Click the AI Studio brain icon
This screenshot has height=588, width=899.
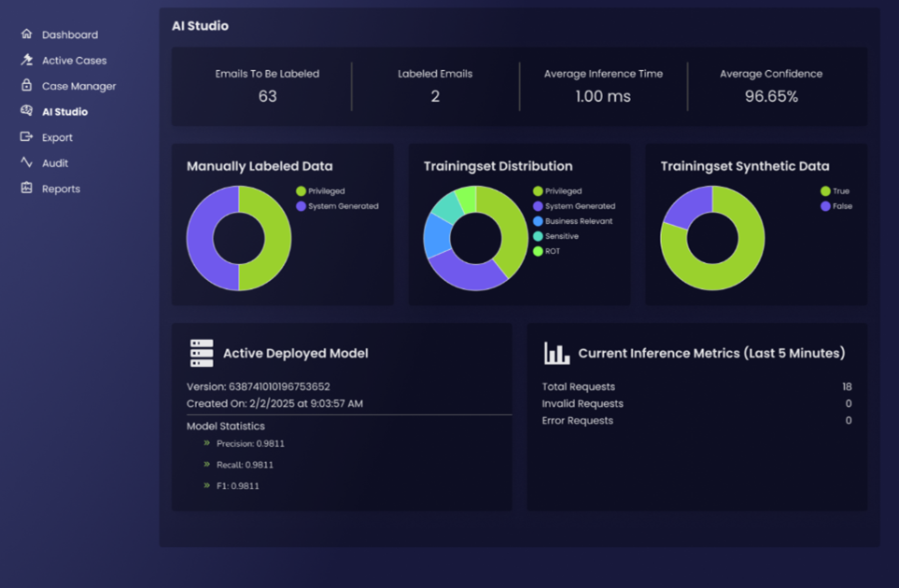(26, 111)
